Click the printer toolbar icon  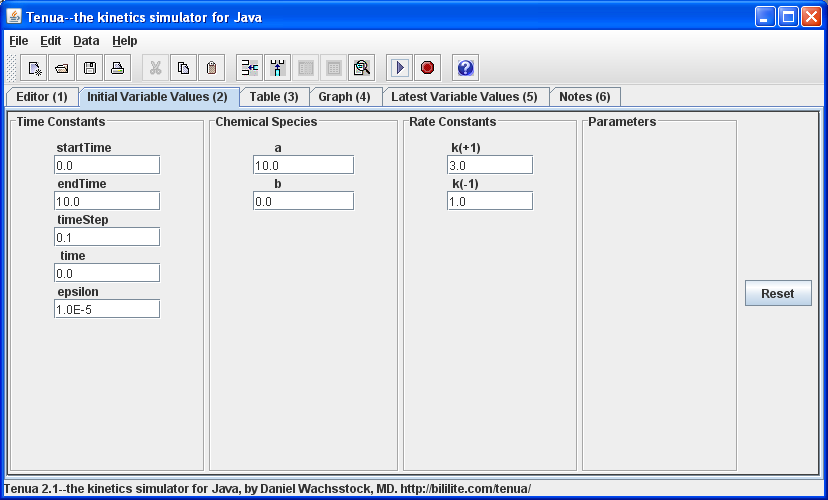(117, 68)
